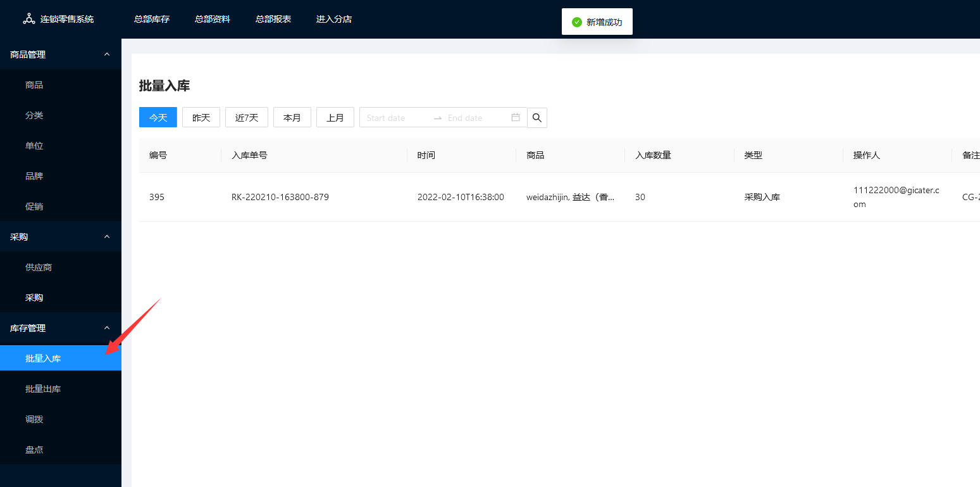Filter by 今天
980x487 pixels.
158,118
